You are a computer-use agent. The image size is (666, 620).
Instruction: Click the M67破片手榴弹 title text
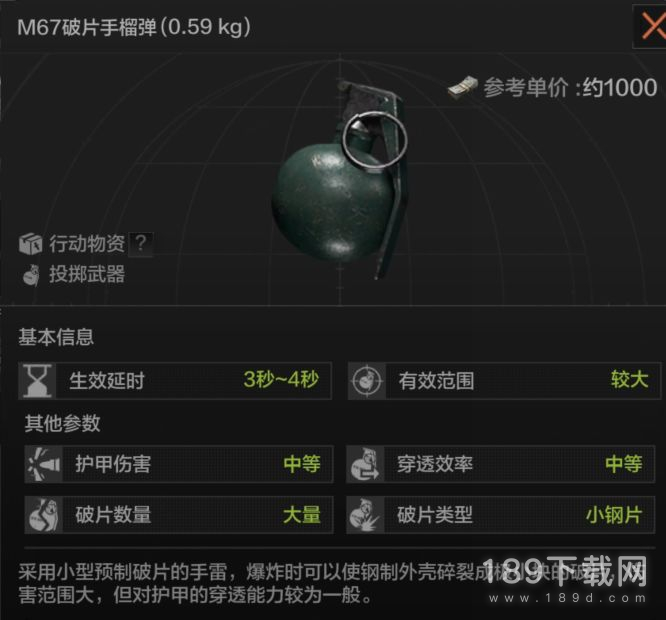87,27
